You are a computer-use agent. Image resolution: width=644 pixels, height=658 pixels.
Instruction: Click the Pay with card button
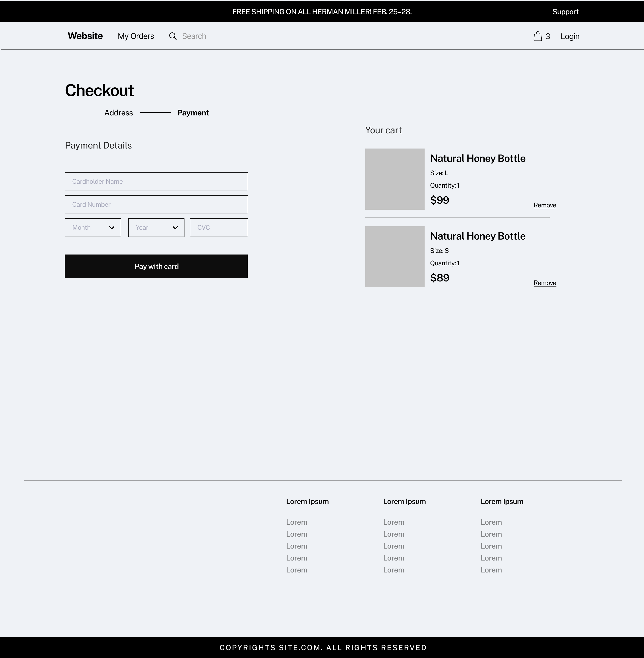pyautogui.click(x=156, y=266)
